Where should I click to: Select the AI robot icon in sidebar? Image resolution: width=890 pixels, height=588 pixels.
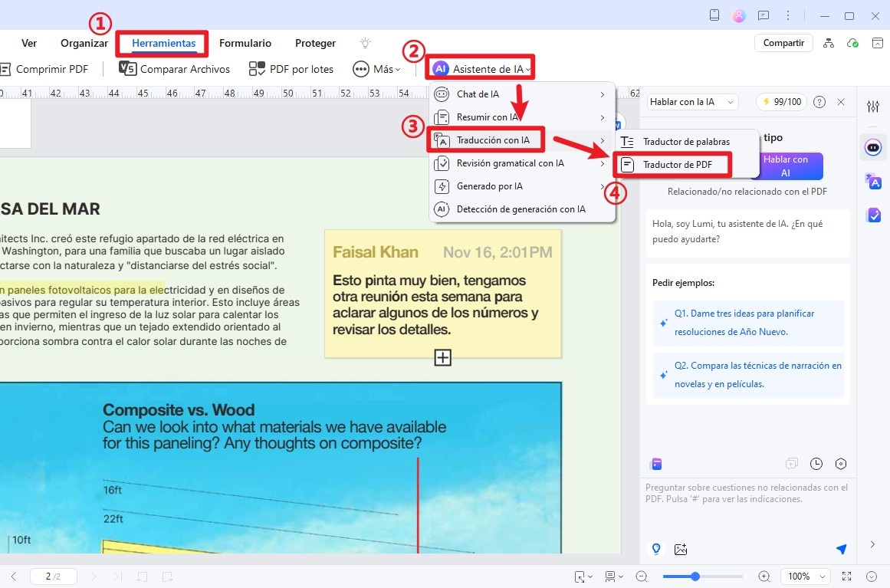pos(873,147)
